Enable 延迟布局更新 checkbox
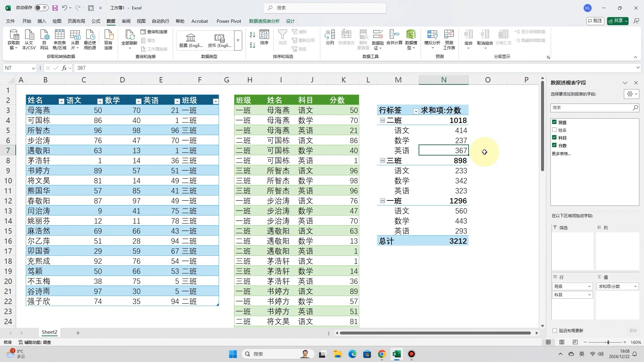The width and height of the screenshot is (644, 362). tap(554, 330)
